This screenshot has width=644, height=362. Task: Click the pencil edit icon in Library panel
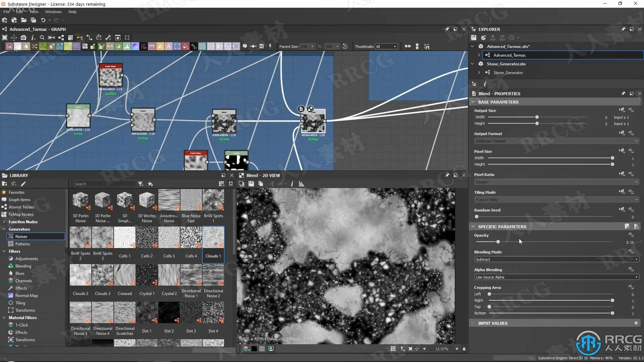pyautogui.click(x=23, y=184)
